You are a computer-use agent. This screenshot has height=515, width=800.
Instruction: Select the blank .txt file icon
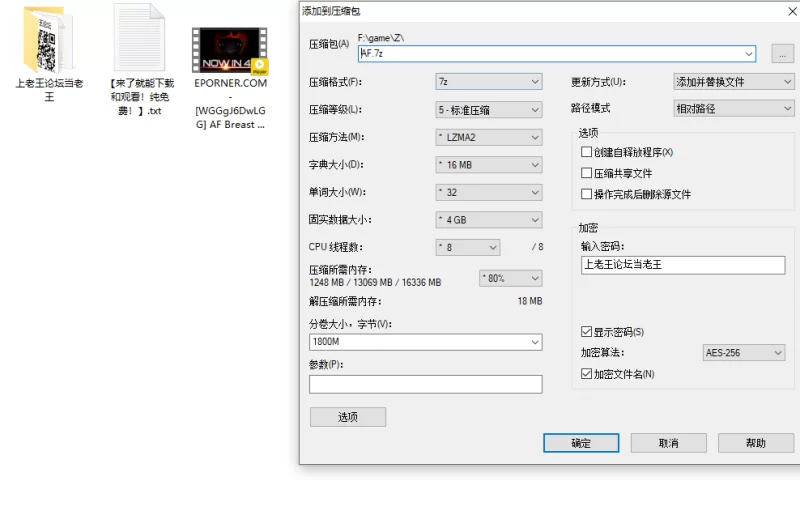click(139, 37)
